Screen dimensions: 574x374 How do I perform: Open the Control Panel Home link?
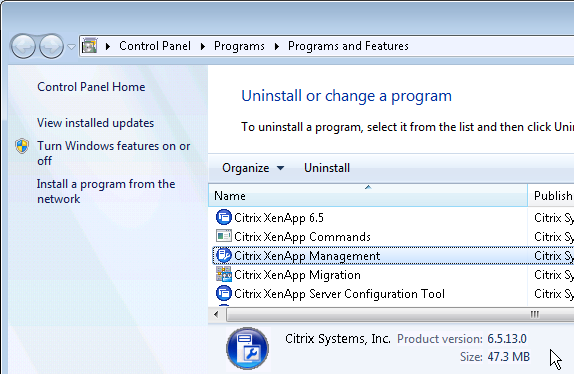(x=91, y=87)
